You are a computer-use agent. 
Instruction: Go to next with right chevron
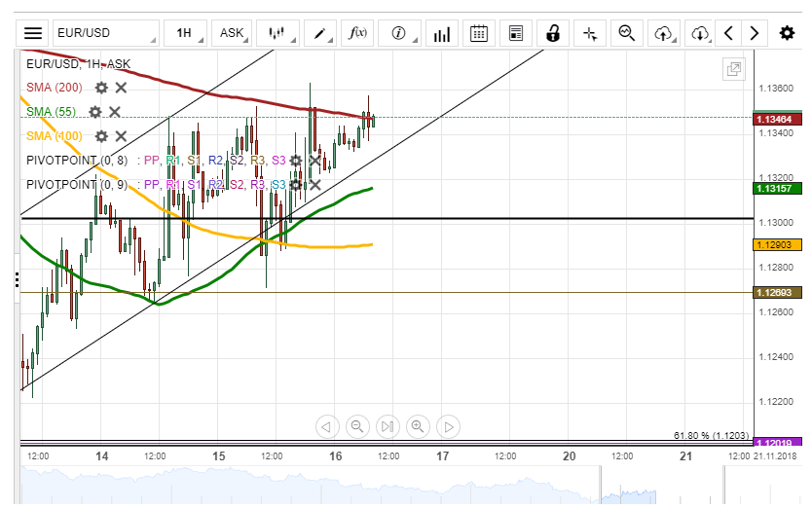(755, 34)
